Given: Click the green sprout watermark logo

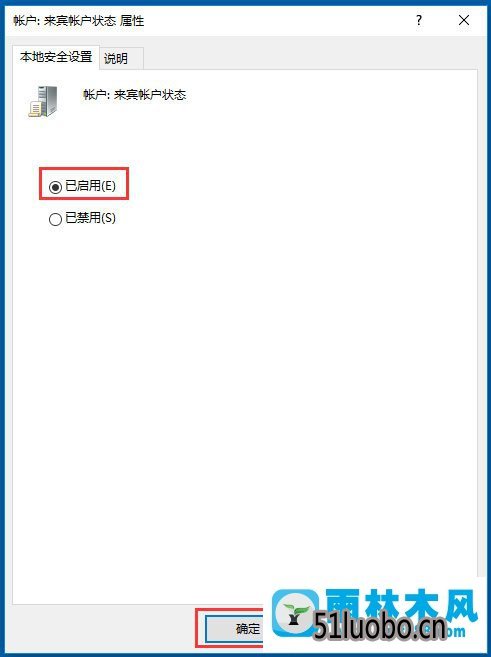Looking at the screenshot, I should tap(295, 613).
